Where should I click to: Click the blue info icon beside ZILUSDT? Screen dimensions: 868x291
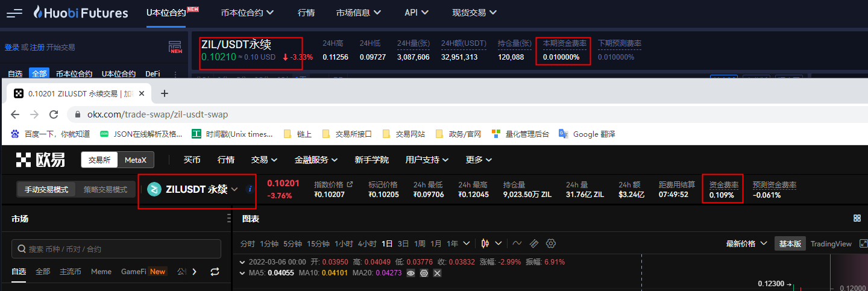[250, 189]
